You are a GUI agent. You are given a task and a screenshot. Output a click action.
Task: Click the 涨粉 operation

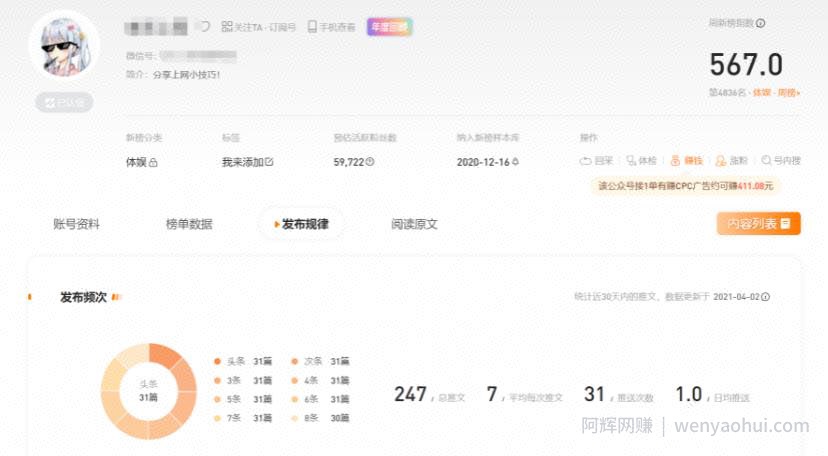(x=731, y=161)
